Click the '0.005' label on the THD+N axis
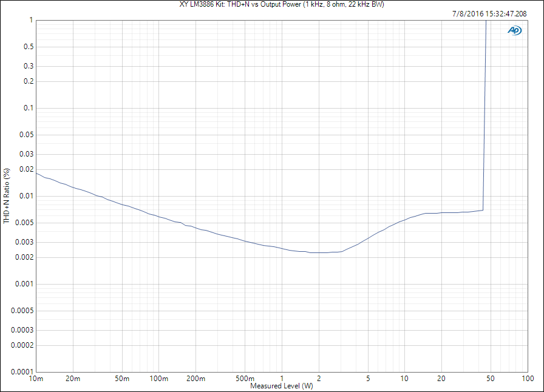 [x=25, y=223]
